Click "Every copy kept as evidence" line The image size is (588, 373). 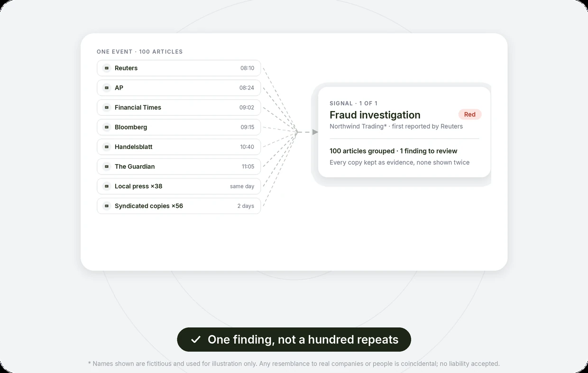[x=399, y=162]
